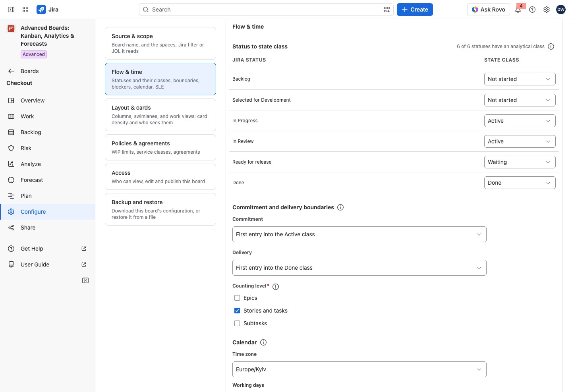The width and height of the screenshot is (572, 392).
Task: Open state class dropdown for Done row
Action: [x=520, y=183]
